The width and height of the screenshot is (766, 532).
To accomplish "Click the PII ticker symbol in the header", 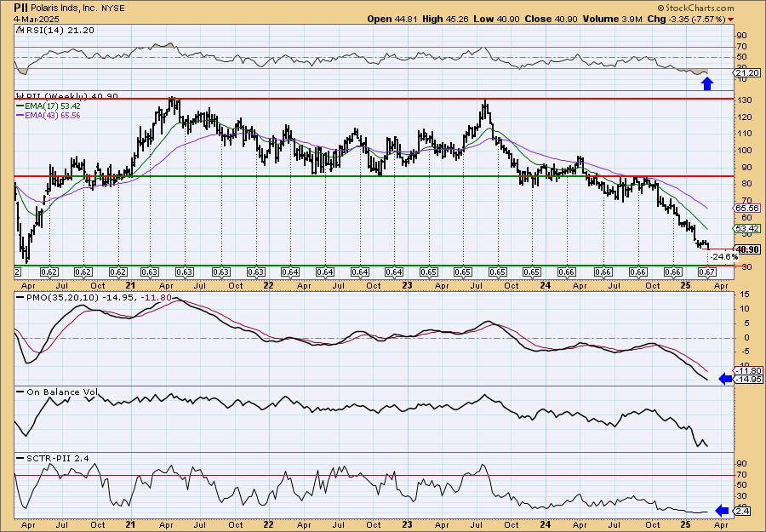I will 20,8.
